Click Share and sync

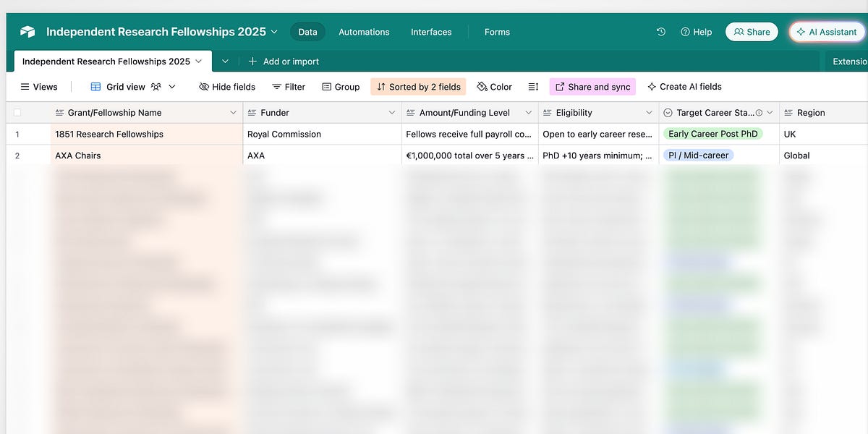pos(592,87)
